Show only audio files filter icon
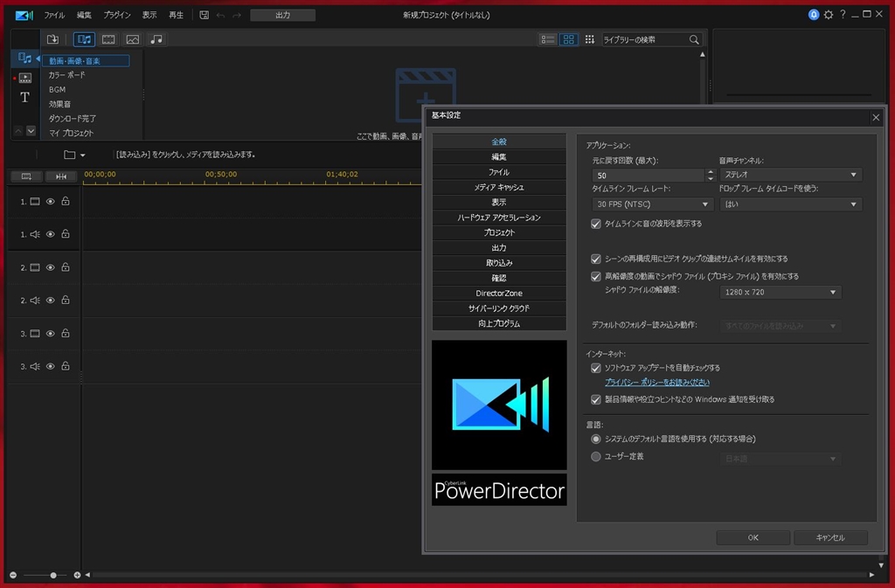Image resolution: width=895 pixels, height=588 pixels. pyautogui.click(x=156, y=39)
